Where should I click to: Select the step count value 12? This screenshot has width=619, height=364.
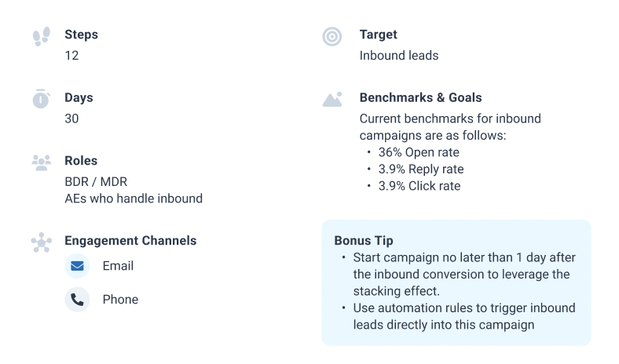(x=71, y=56)
